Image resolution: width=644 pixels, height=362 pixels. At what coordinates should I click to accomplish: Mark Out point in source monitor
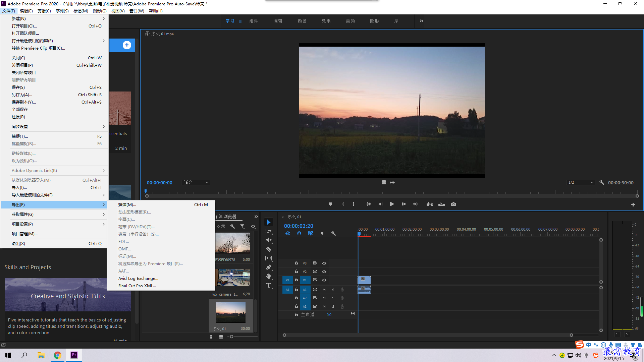pos(354,204)
